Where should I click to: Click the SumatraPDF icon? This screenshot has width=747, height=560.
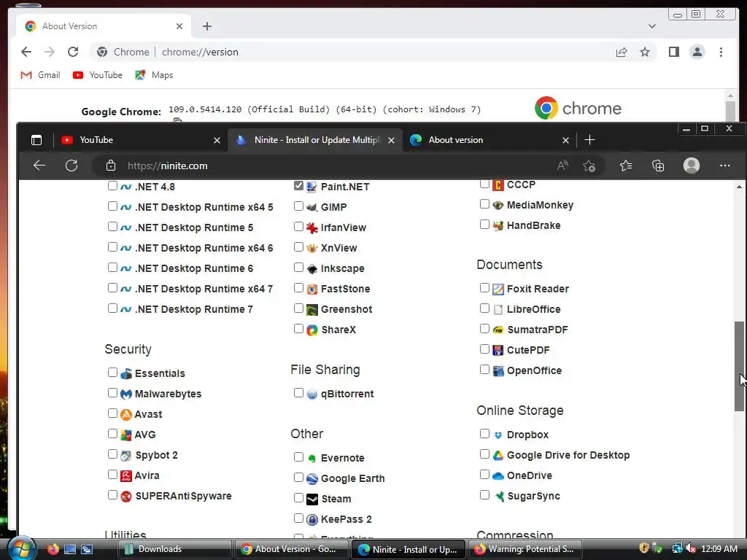coord(498,330)
